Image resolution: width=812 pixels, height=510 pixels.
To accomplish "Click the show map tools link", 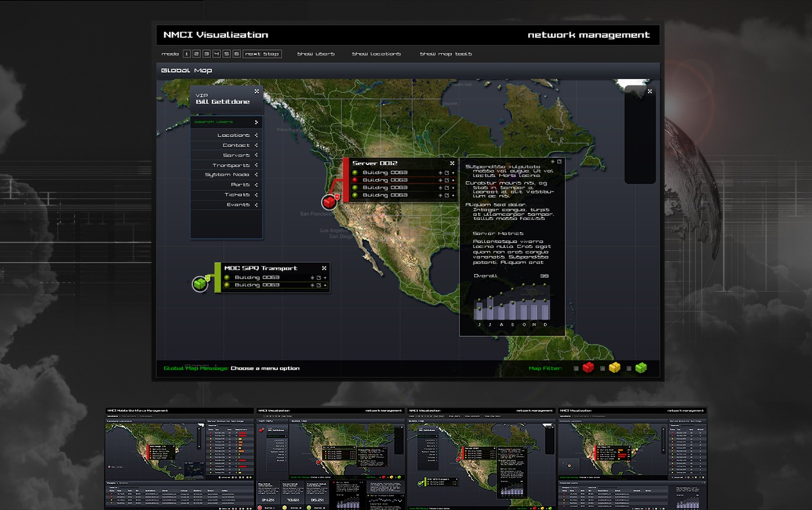I will [445, 54].
